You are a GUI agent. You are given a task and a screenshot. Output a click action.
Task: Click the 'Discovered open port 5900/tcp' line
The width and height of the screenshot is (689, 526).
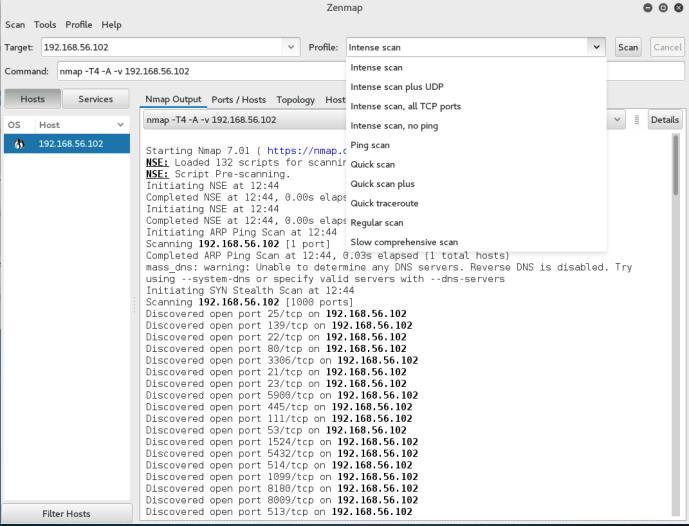point(282,395)
